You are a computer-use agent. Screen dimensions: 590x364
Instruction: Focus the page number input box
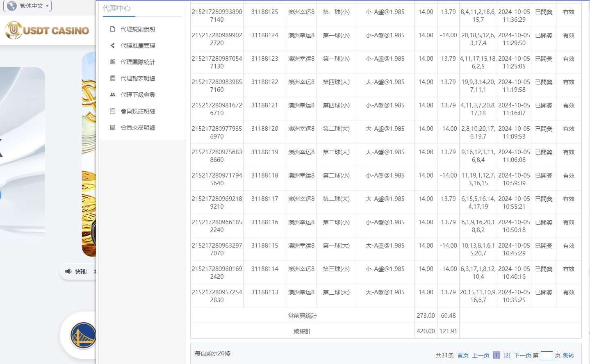(x=547, y=356)
